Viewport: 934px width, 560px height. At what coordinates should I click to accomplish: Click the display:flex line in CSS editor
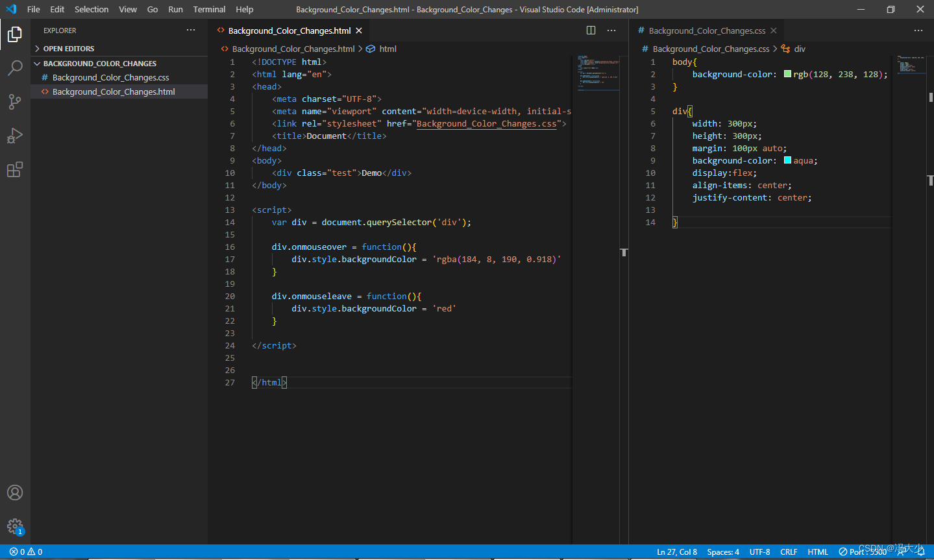click(724, 173)
